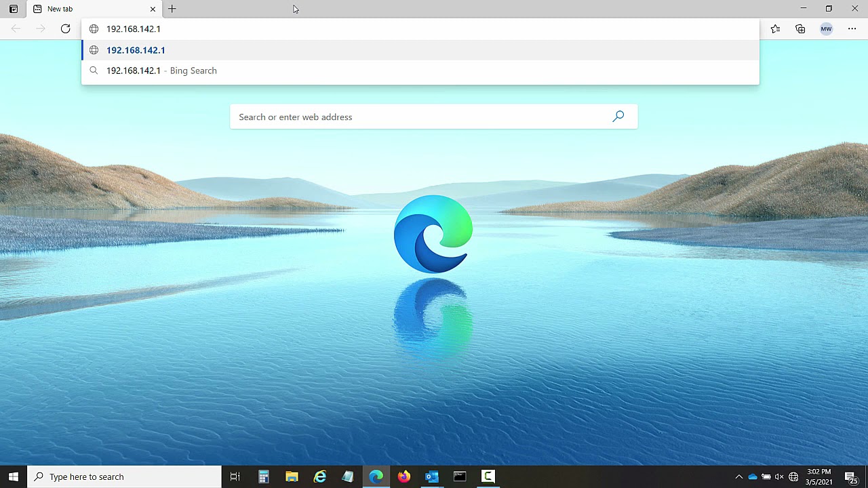Close the New tab
Viewport: 868px width, 488px height.
click(x=153, y=9)
